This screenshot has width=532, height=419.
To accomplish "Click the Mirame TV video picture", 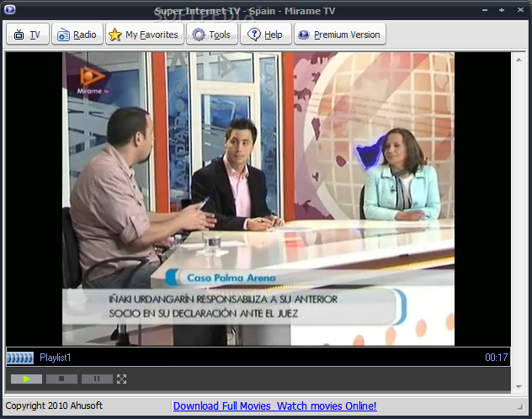I will tap(258, 199).
